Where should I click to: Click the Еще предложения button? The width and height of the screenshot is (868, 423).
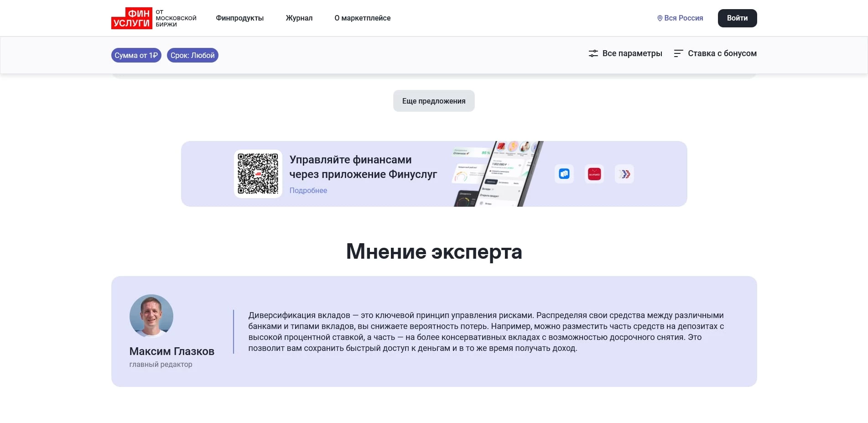(x=433, y=100)
